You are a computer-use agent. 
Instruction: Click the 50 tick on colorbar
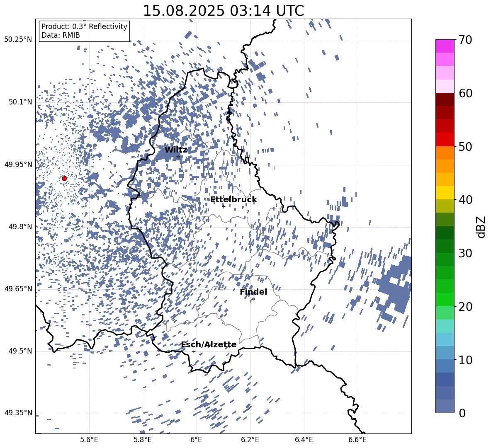coord(465,147)
